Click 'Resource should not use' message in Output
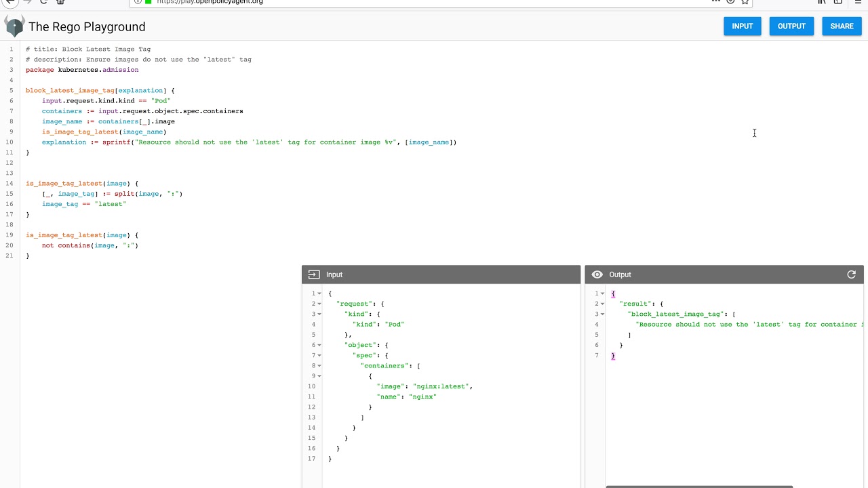868x488 pixels. pos(749,325)
